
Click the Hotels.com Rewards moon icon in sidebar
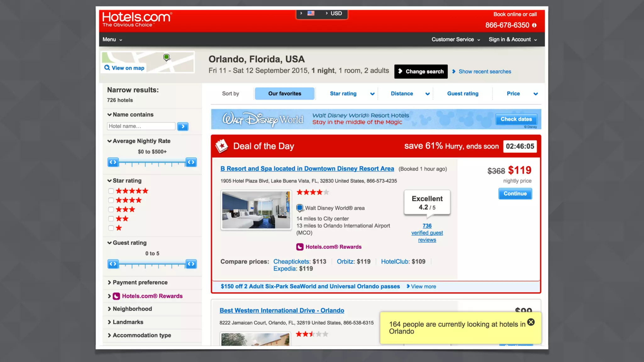(x=116, y=296)
